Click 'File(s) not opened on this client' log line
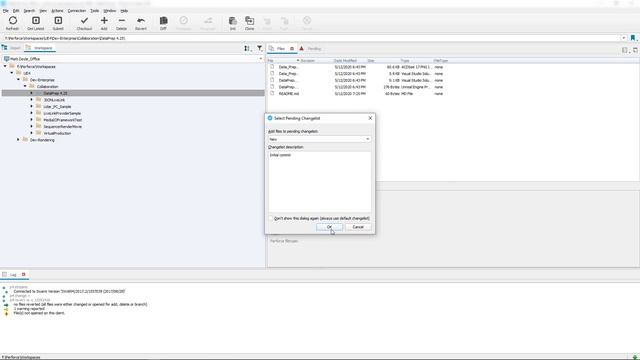Image resolution: width=640 pixels, height=360 pixels. 39,313
